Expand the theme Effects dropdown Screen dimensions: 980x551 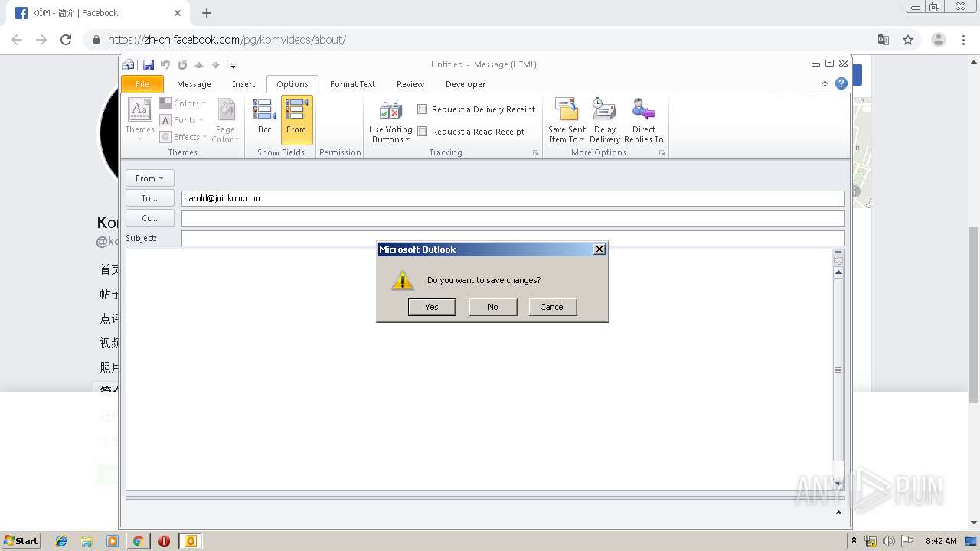(x=185, y=137)
